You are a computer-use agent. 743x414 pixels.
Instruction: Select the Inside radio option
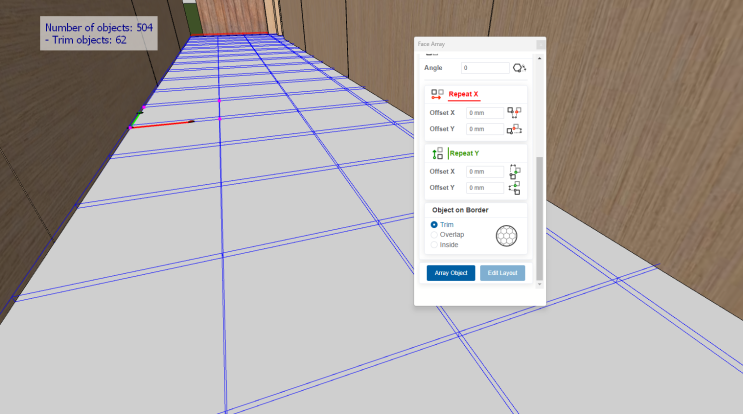(x=434, y=244)
